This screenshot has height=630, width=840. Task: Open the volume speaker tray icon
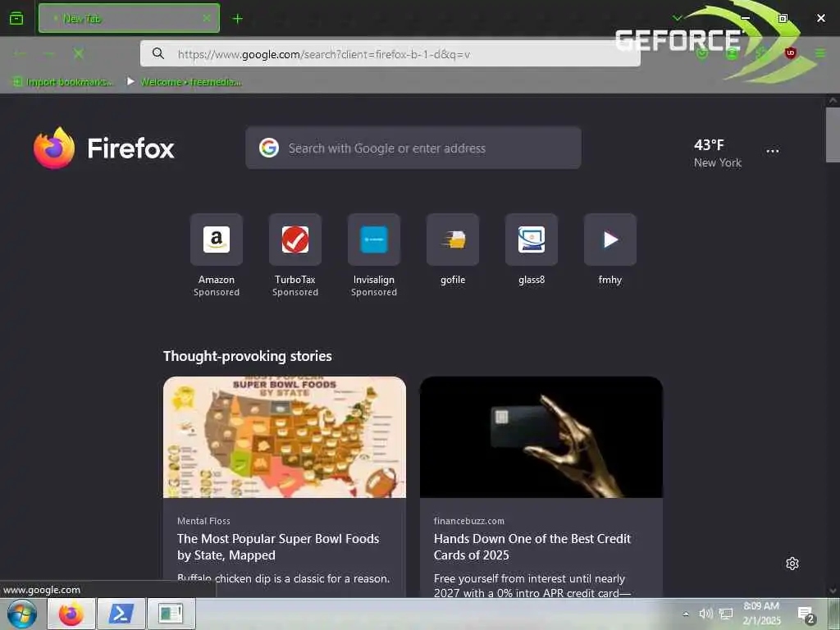705,614
